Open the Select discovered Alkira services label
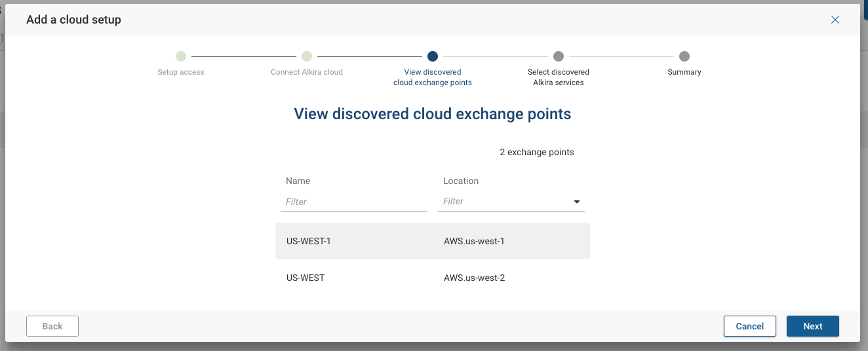This screenshot has height=351, width=868. click(x=559, y=77)
